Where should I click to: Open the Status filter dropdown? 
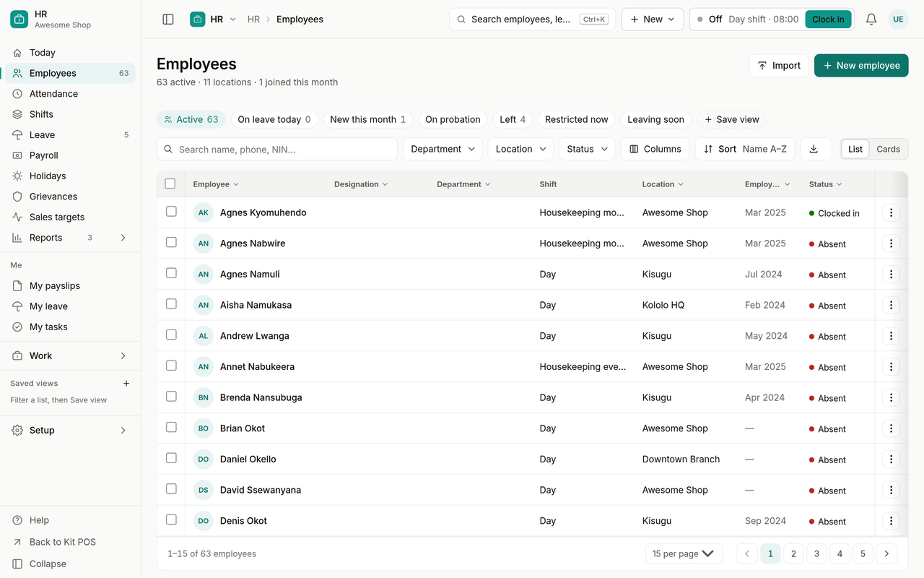tap(587, 149)
